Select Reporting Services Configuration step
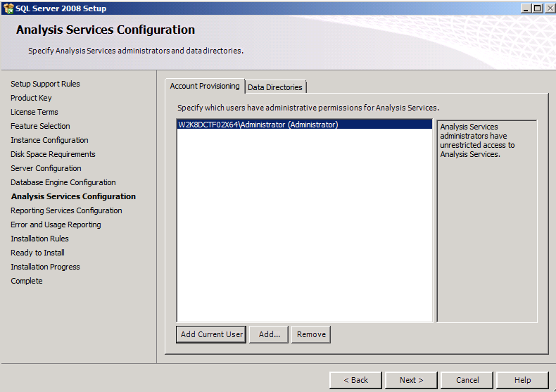The image size is (556, 392). 66,210
